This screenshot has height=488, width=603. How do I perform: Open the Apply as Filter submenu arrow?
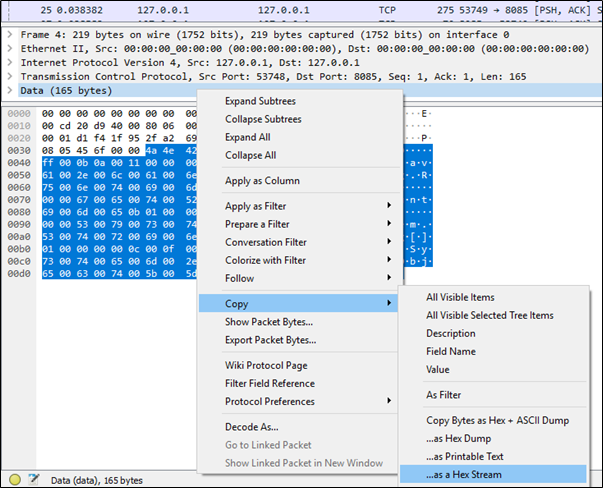389,205
